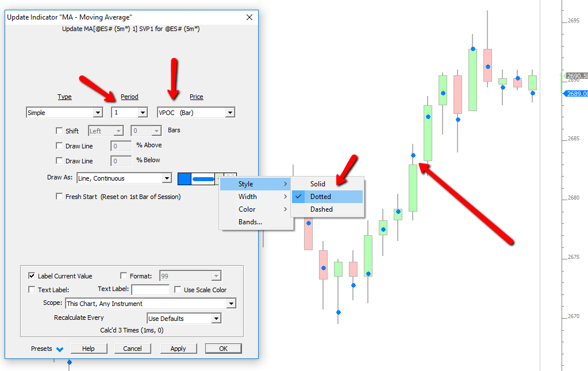Open the Width submenu
Viewport: 588px width, 371px height.
[255, 197]
